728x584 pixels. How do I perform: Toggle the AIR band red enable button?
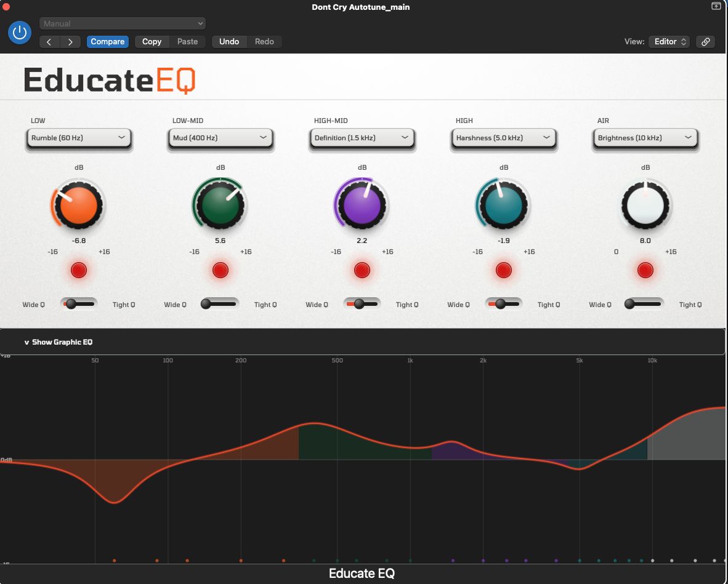click(645, 270)
